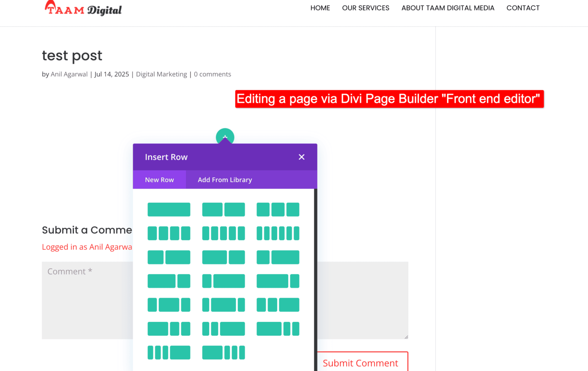The height and width of the screenshot is (371, 588).
Task: Open author link Anil Agarwal
Action: pos(69,74)
